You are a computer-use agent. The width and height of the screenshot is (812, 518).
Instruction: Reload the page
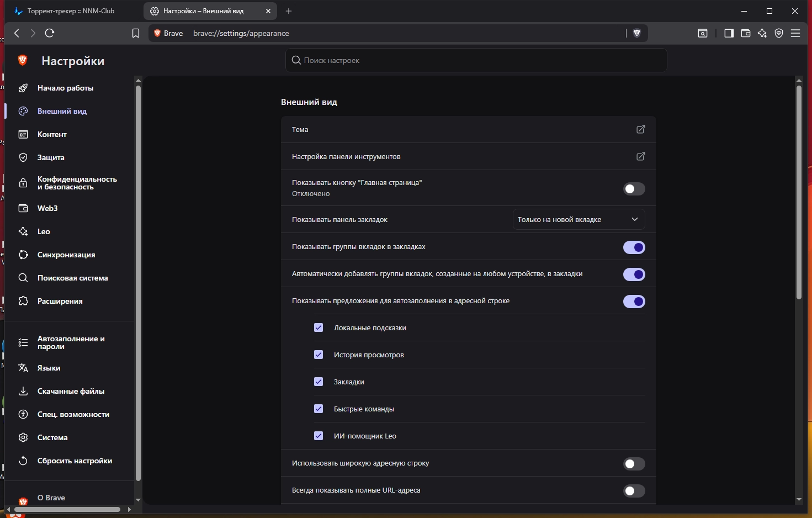[x=50, y=33]
